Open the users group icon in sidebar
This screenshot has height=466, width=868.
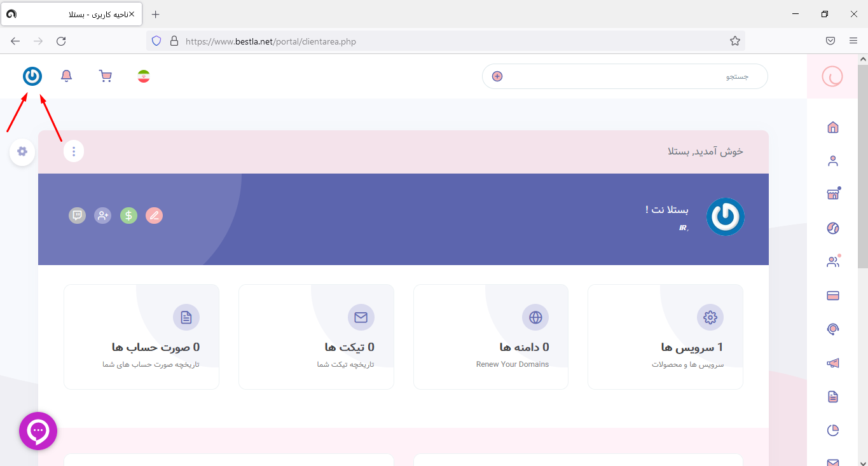point(833,261)
